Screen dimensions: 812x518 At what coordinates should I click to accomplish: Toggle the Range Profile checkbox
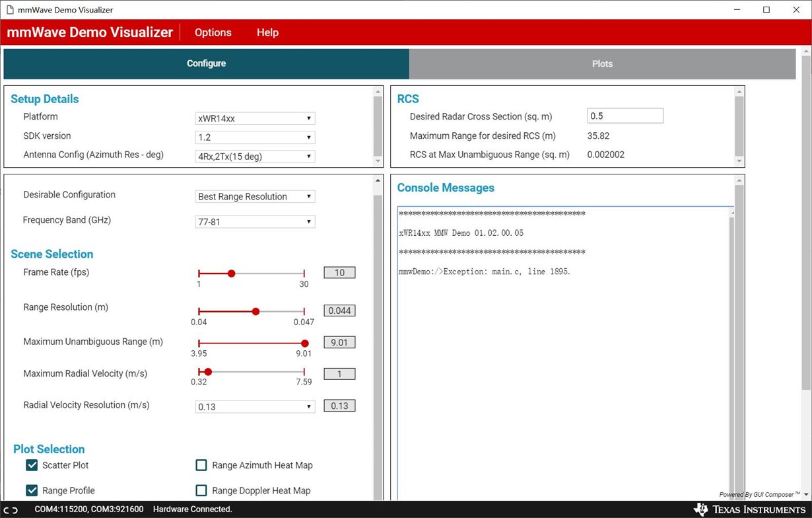[x=32, y=490]
